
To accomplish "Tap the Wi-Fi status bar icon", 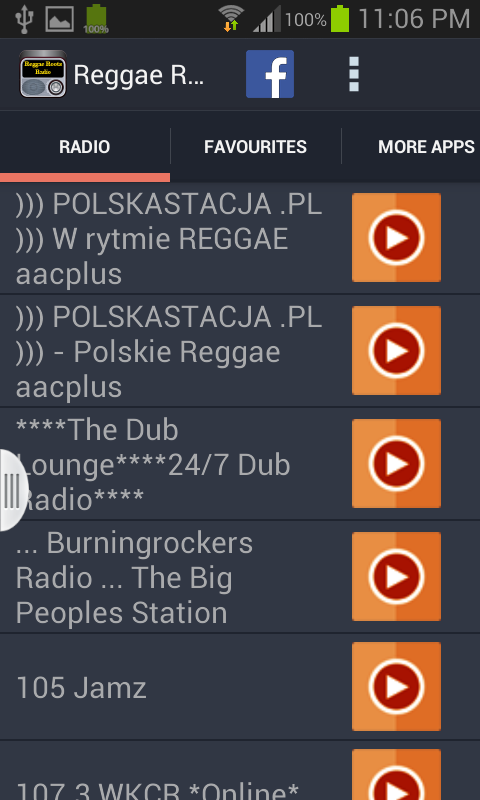I will [232, 19].
